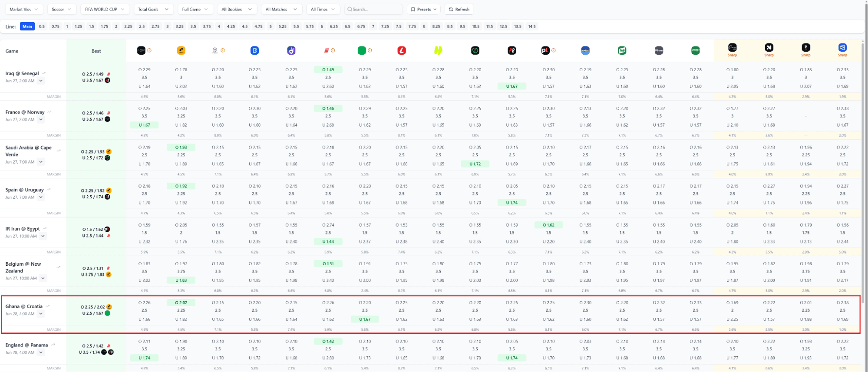Viewport: 868px width, 372px height.
Task: Click the share arrow next to Iraq @ Senegal
Action: [x=44, y=73]
